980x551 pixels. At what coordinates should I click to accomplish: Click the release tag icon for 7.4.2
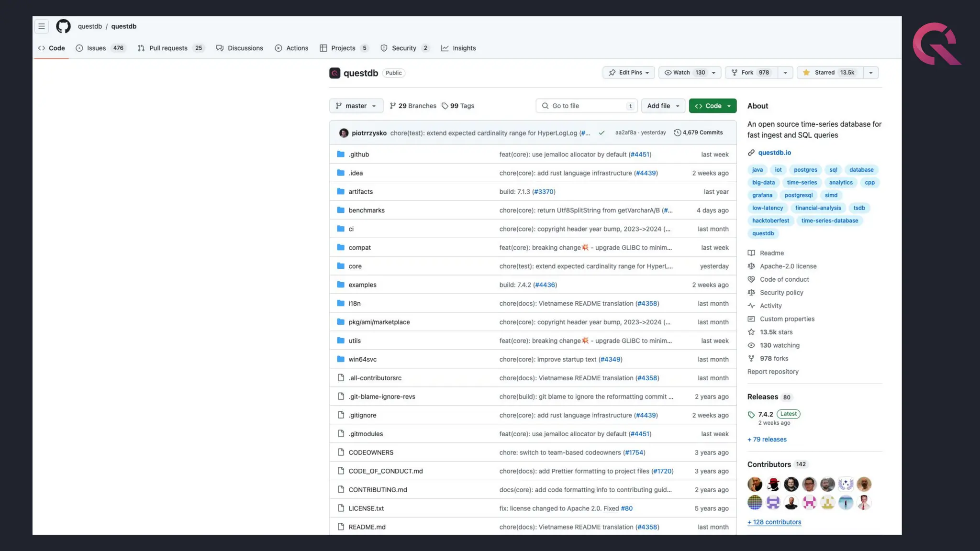pyautogui.click(x=751, y=415)
